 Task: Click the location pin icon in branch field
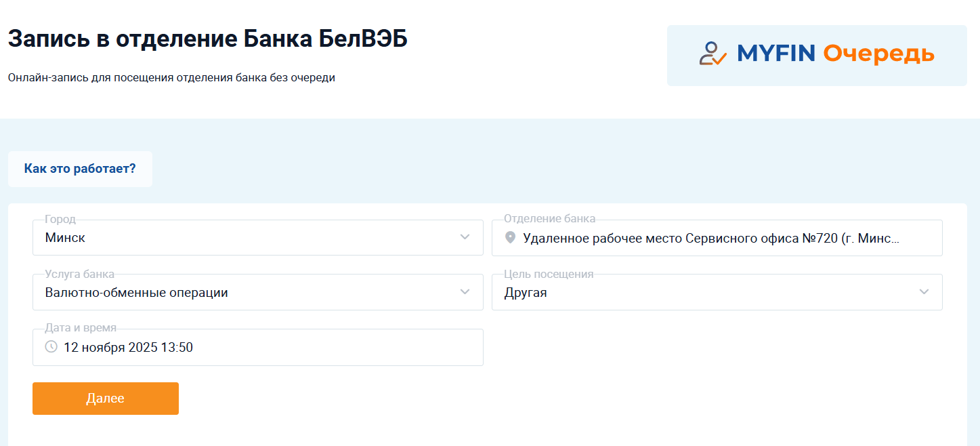[511, 238]
